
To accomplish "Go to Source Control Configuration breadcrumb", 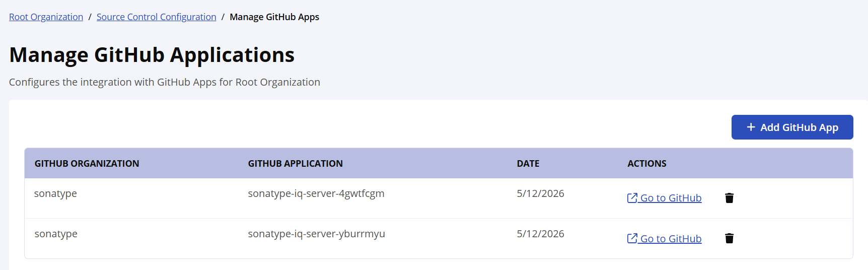I will 157,17.
